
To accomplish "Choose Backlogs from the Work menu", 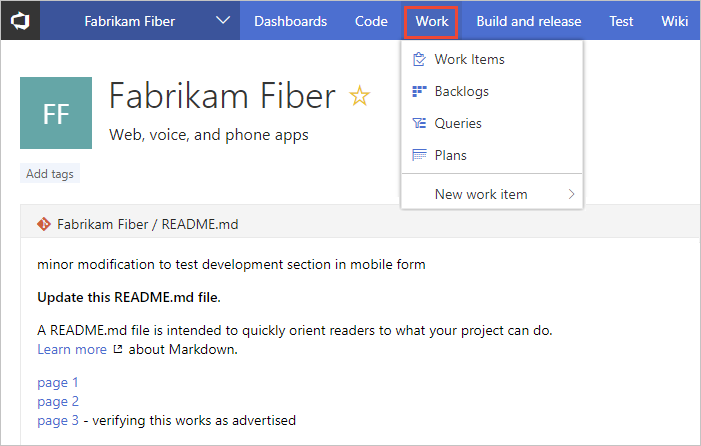I will tap(492, 91).
